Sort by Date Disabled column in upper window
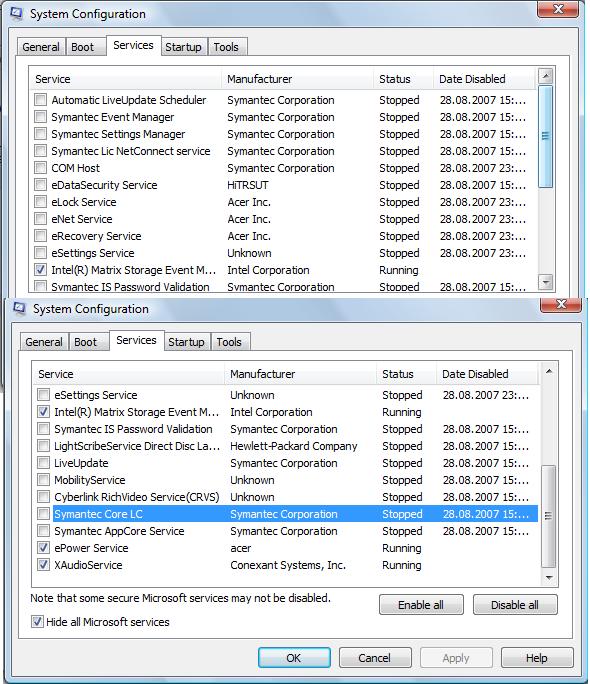This screenshot has width=590, height=684. (484, 79)
